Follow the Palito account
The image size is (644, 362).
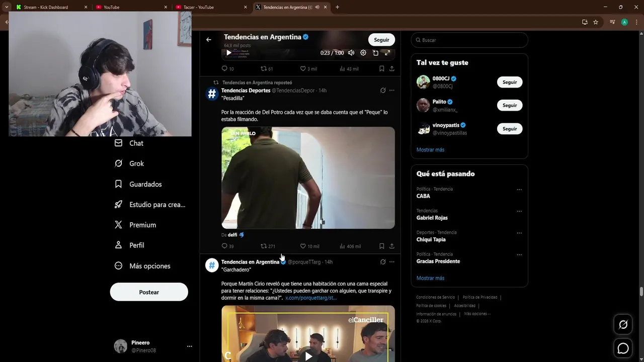pyautogui.click(x=510, y=105)
